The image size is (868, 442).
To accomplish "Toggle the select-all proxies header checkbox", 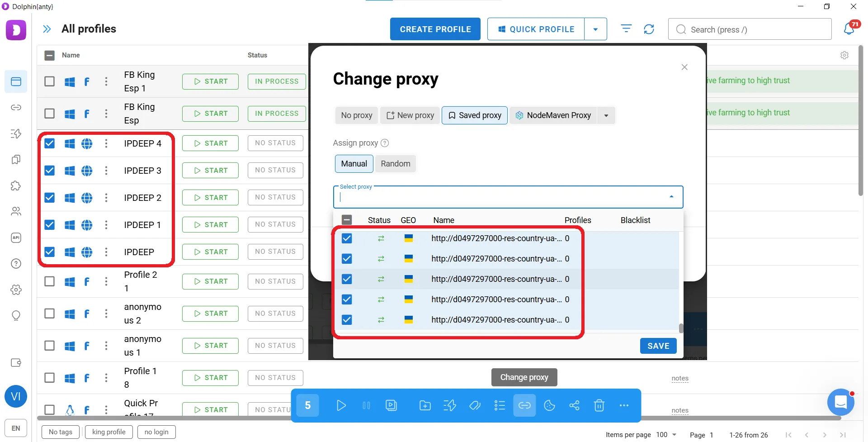I will (x=347, y=220).
